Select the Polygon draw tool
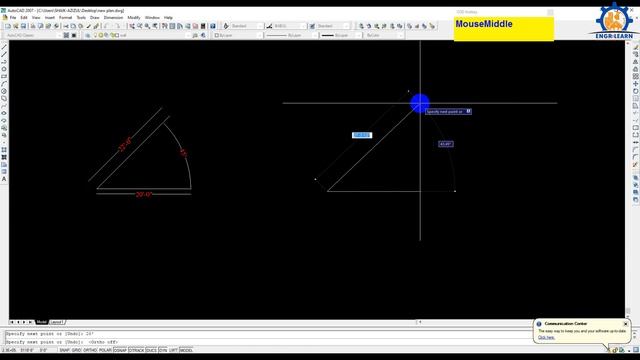Image resolution: width=640 pixels, height=360 pixels. [4, 69]
